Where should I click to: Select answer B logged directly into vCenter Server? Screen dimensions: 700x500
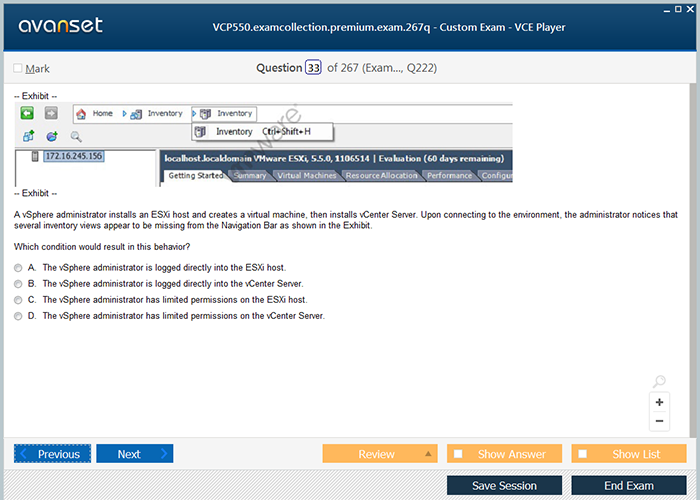pyautogui.click(x=18, y=284)
